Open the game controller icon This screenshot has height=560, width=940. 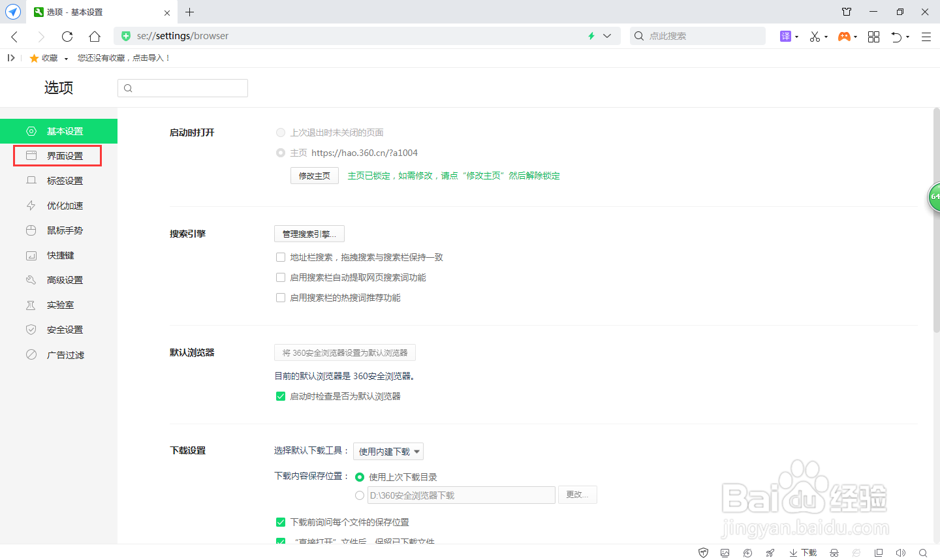click(x=845, y=37)
